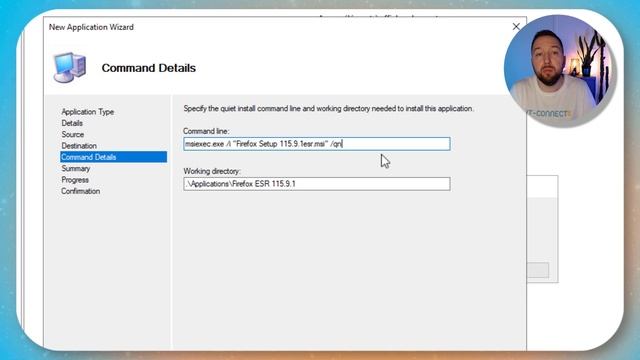Image resolution: width=640 pixels, height=360 pixels.
Task: Select the Application Type step
Action: click(87, 112)
